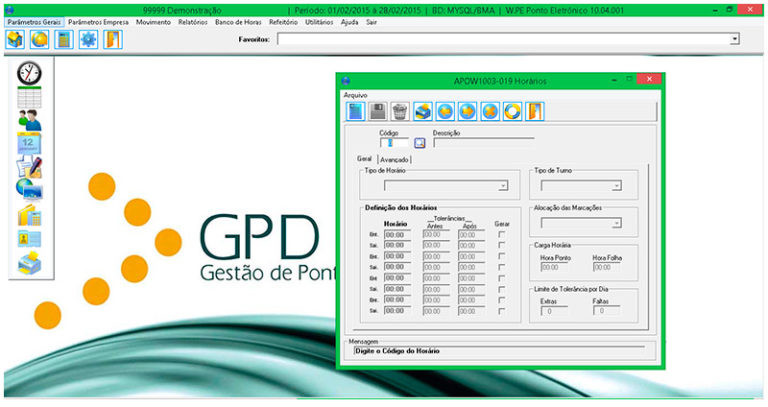Click the two-people users icon in sidebar

[x=30, y=120]
